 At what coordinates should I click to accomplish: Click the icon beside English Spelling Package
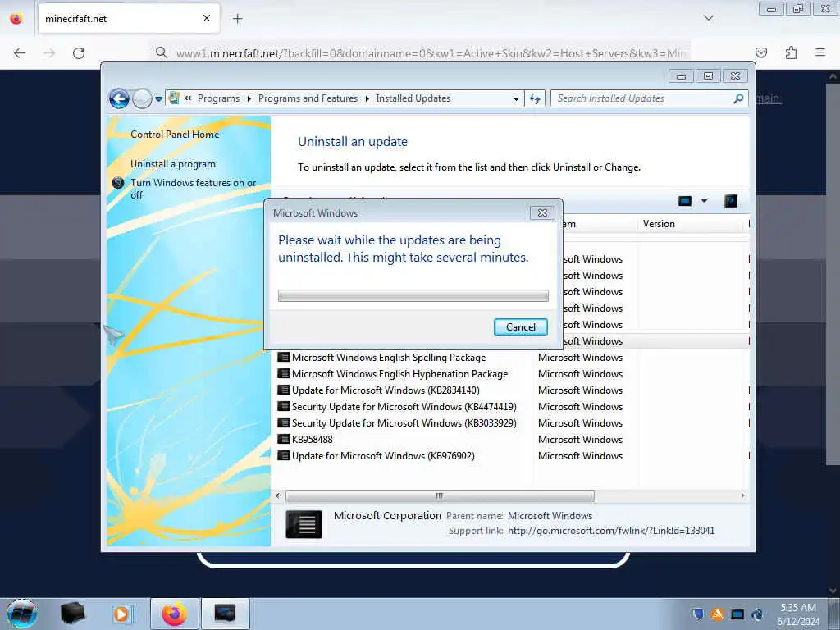pos(283,358)
